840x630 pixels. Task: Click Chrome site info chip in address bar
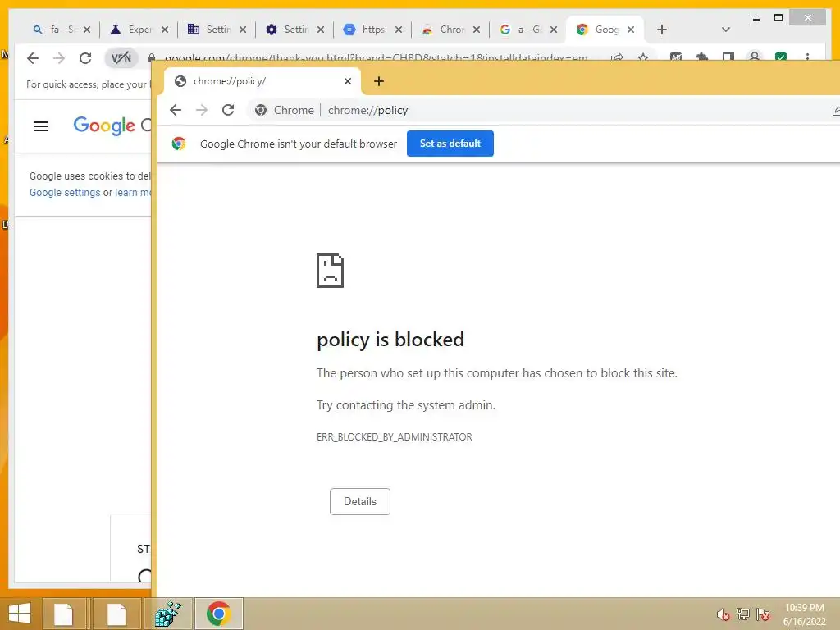click(x=285, y=111)
